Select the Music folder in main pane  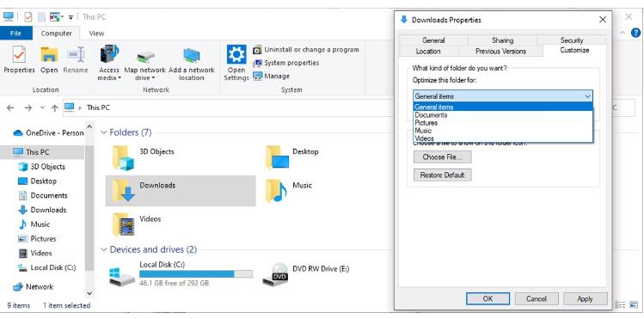(288, 192)
